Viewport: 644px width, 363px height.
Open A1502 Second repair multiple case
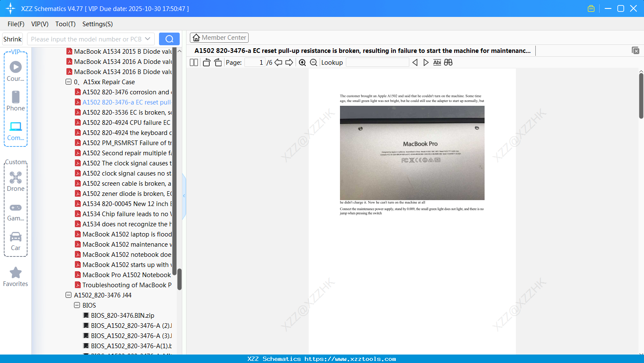click(123, 153)
